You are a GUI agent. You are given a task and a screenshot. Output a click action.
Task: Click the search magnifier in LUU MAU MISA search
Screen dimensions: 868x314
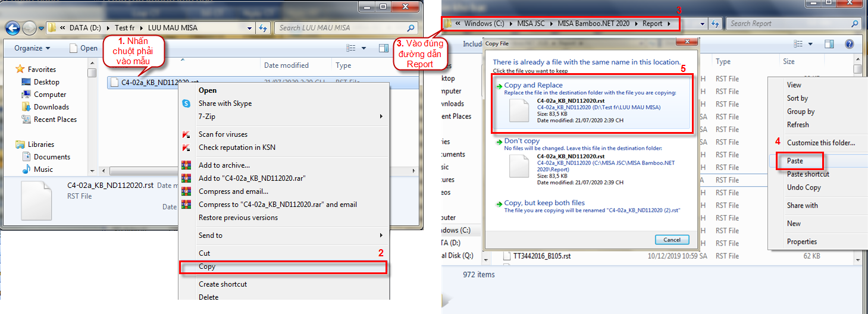pyautogui.click(x=411, y=28)
